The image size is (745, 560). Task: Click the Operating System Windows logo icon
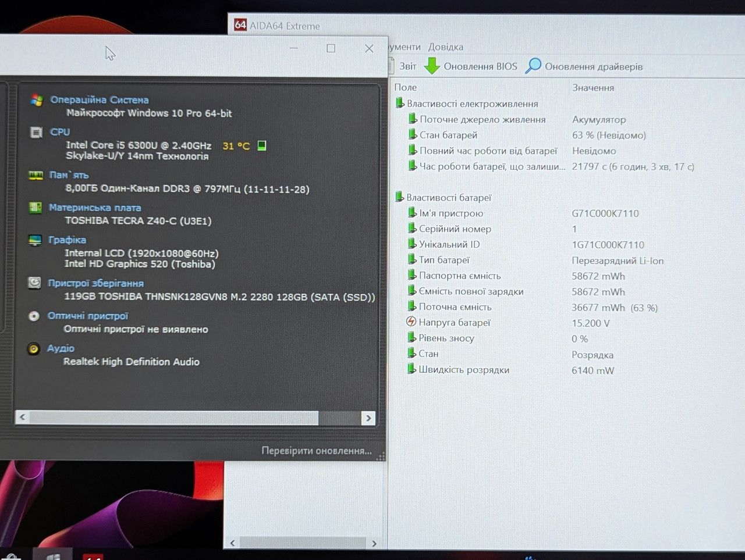tap(37, 100)
